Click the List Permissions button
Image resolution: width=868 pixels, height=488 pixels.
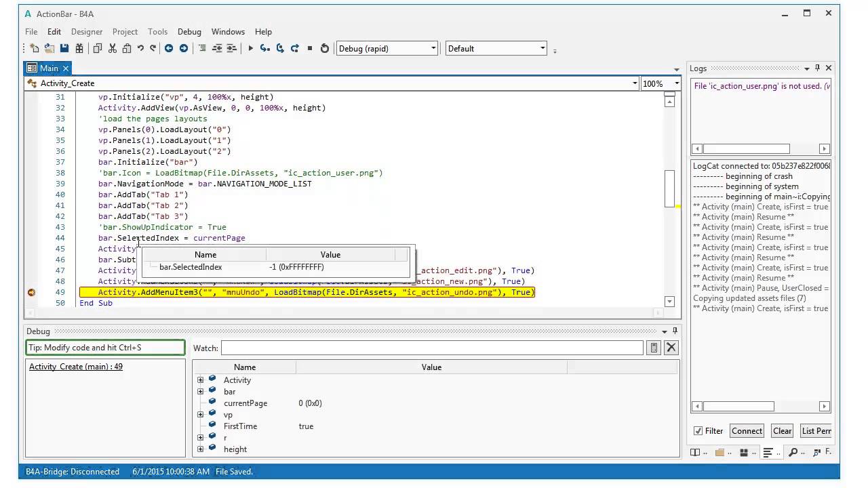[x=816, y=431]
